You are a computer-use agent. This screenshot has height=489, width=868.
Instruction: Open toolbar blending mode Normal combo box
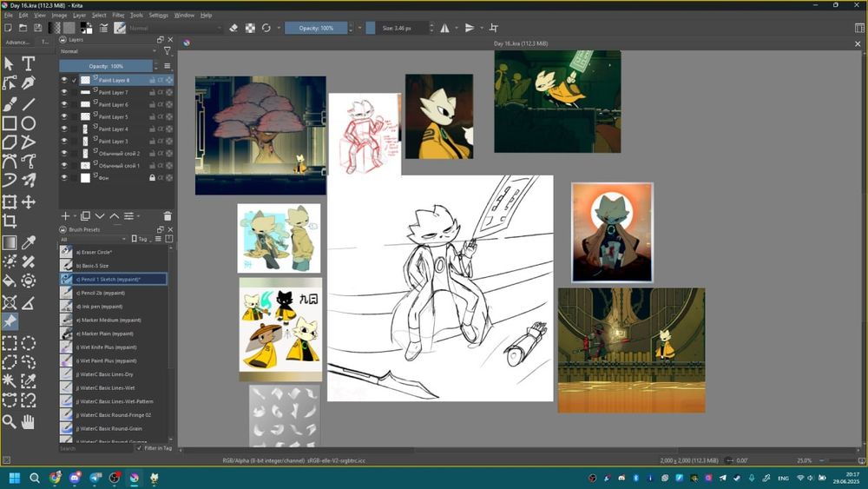(175, 28)
